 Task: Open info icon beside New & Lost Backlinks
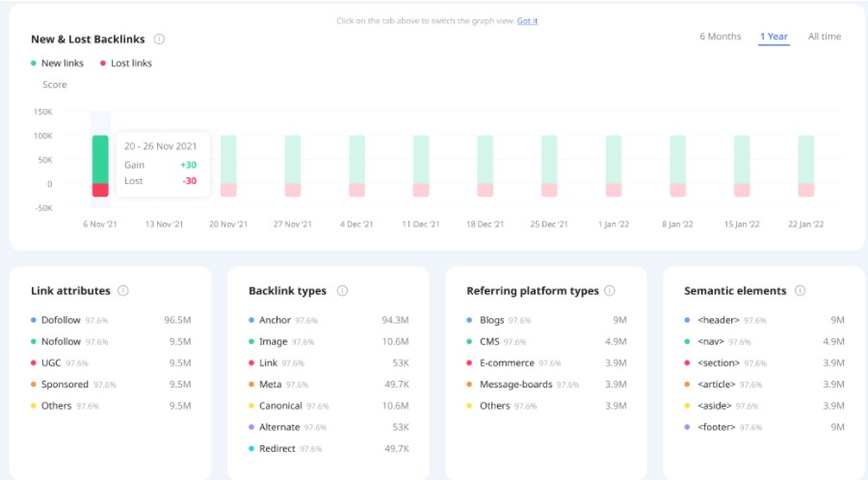[159, 40]
